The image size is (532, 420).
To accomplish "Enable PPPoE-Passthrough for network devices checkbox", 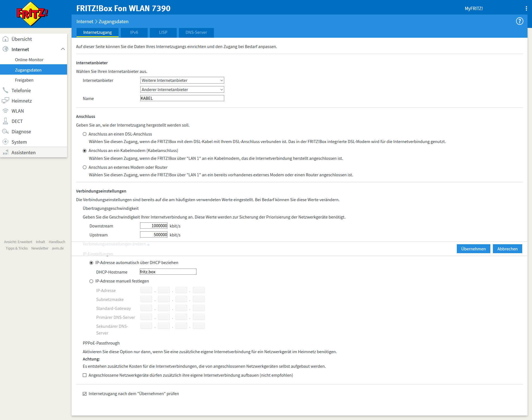I will [x=84, y=375].
